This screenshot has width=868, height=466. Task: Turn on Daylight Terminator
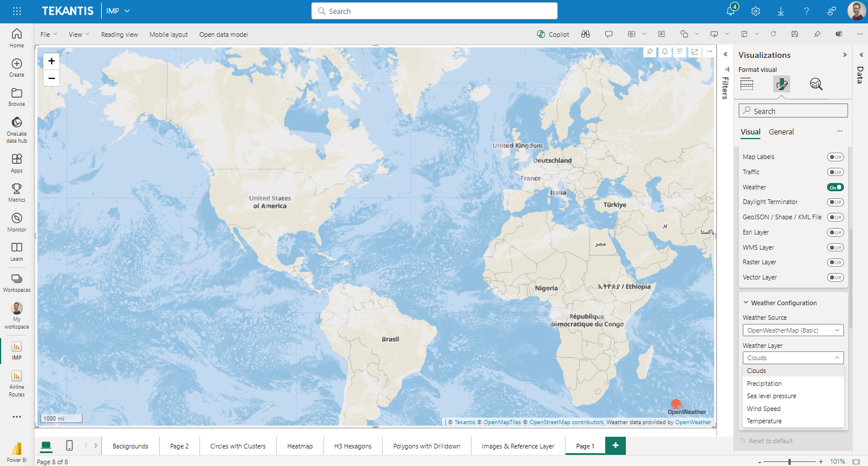(835, 202)
